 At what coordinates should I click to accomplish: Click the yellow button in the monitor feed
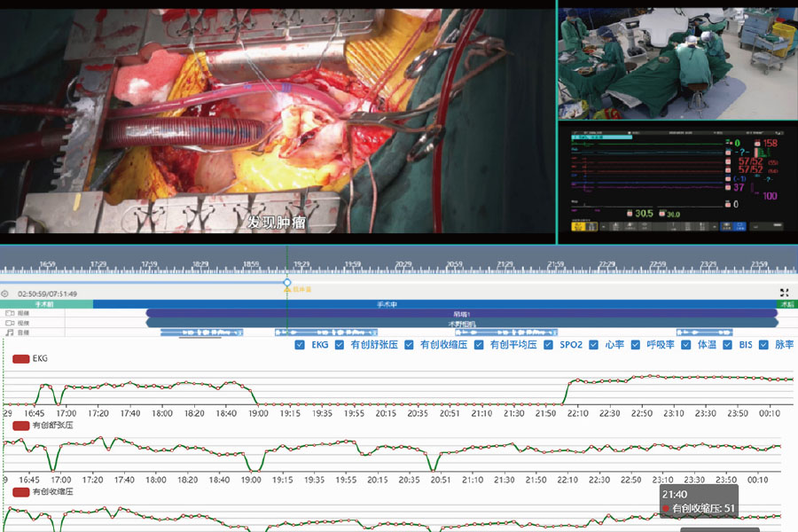click(584, 227)
